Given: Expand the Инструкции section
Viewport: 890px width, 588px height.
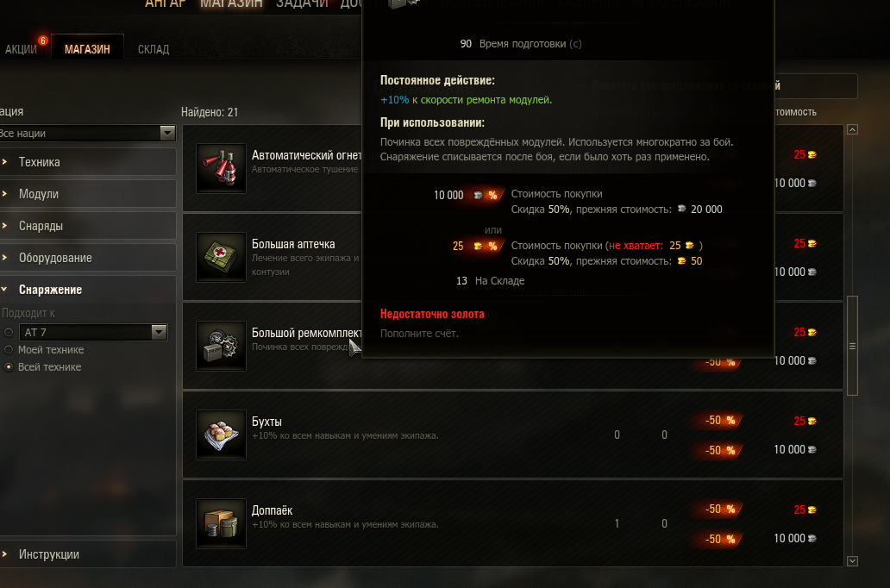Looking at the screenshot, I should [88, 554].
